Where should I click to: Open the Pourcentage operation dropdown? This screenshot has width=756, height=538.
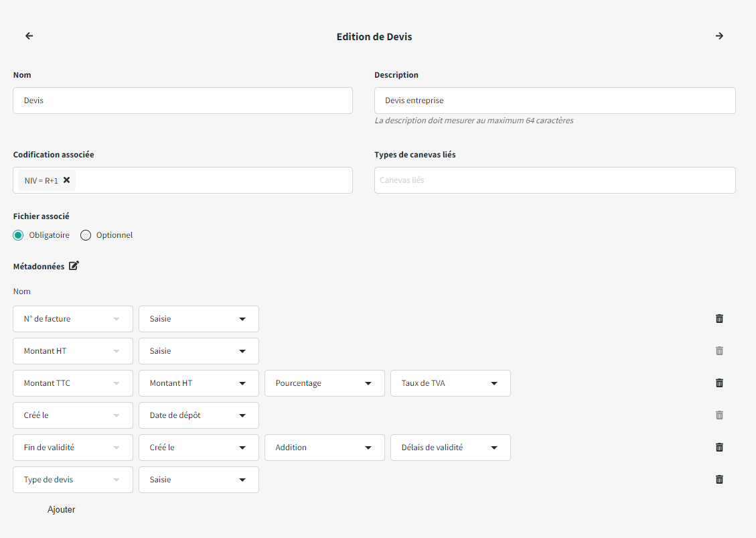[x=324, y=383]
